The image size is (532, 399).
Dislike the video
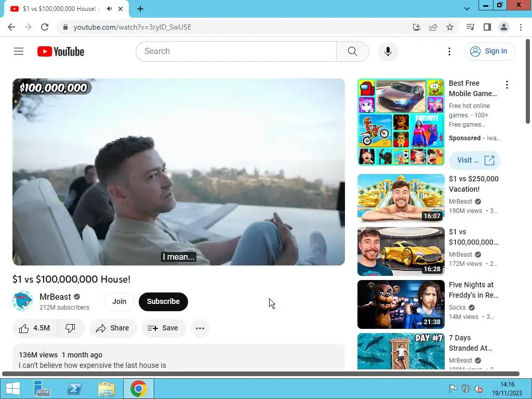click(x=70, y=328)
